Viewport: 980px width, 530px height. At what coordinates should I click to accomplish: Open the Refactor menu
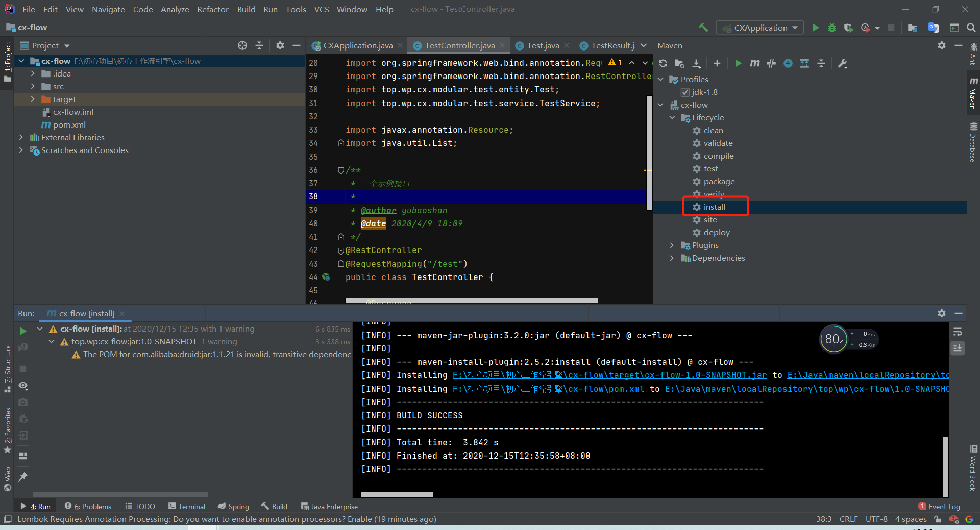212,9
